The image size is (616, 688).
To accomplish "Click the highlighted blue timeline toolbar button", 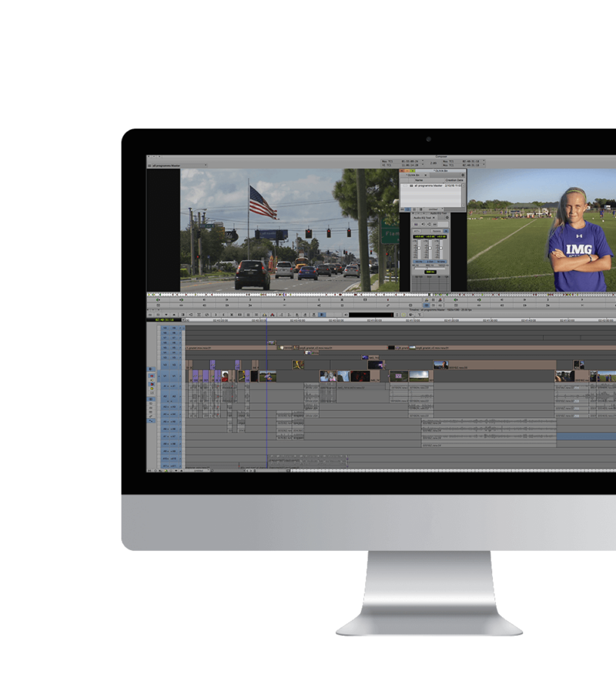I will coord(322,315).
